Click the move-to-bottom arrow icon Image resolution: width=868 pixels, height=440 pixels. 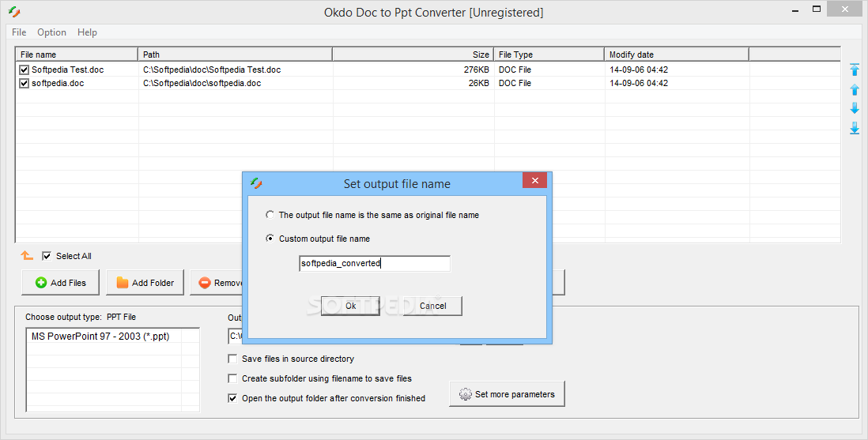point(854,128)
